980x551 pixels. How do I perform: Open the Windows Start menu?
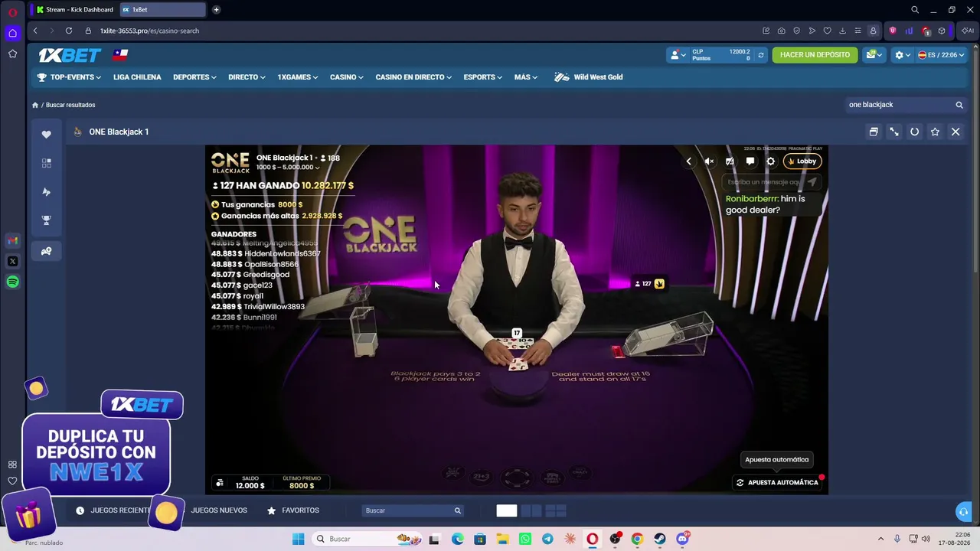[x=298, y=539]
